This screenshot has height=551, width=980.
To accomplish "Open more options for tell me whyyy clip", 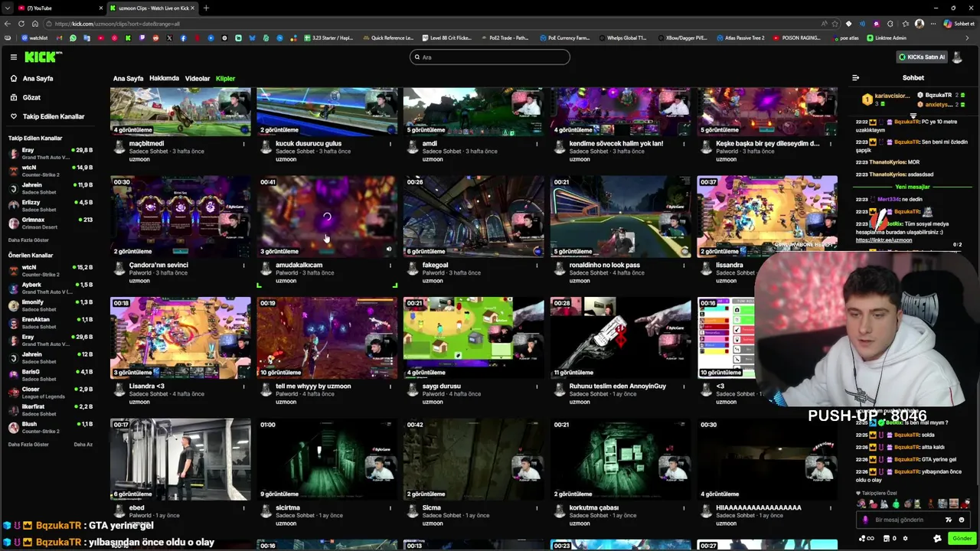I will pos(390,386).
